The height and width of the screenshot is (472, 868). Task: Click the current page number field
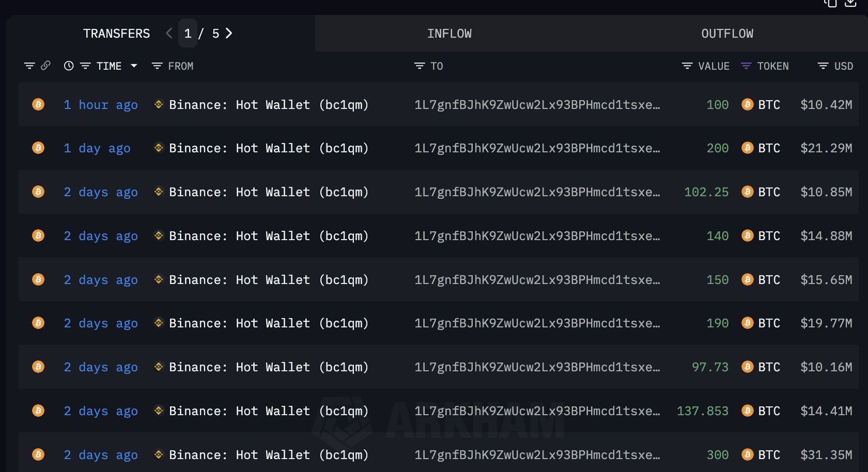[x=188, y=34]
